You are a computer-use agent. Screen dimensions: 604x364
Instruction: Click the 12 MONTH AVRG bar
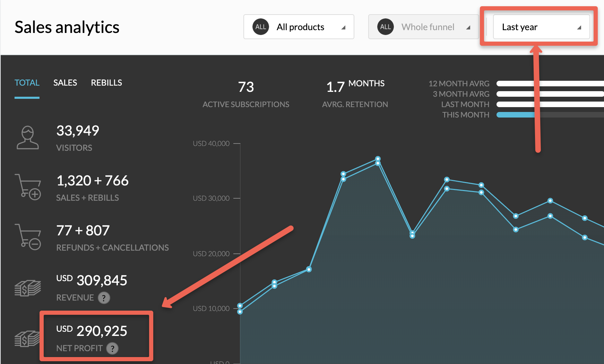point(550,84)
